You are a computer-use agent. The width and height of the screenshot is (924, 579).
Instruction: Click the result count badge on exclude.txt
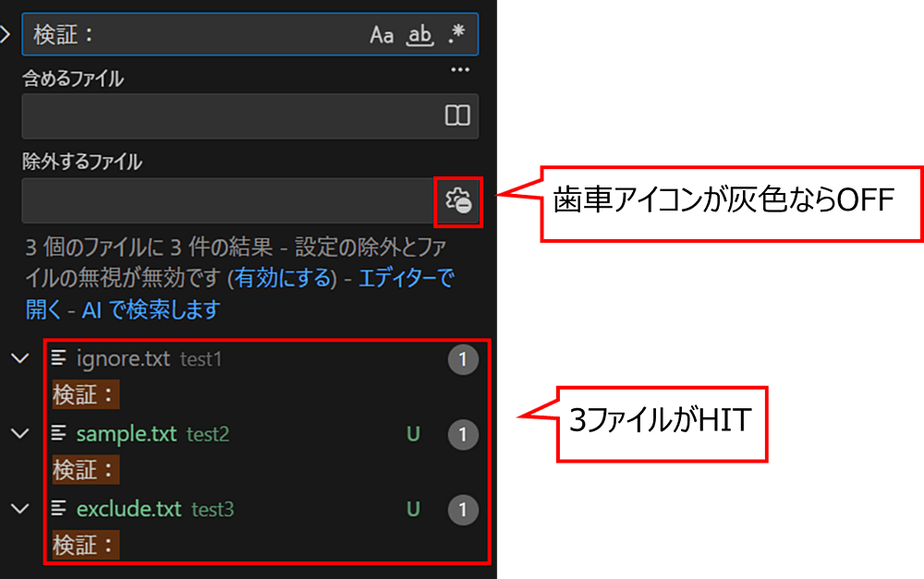[463, 510]
